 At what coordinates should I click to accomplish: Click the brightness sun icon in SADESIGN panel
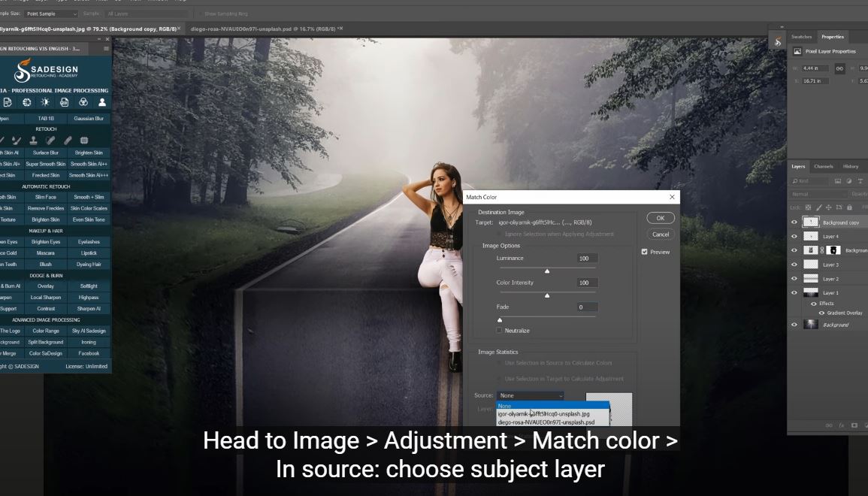[45, 102]
